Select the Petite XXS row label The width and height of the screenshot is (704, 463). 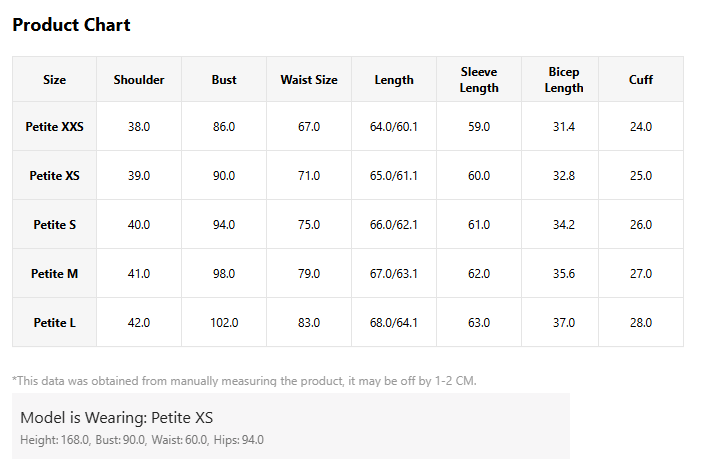coord(54,127)
